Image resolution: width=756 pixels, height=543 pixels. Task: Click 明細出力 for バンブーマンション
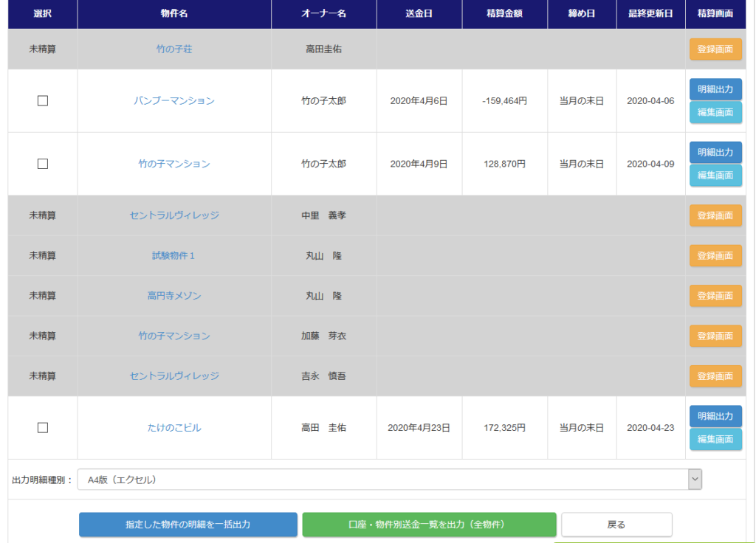715,89
